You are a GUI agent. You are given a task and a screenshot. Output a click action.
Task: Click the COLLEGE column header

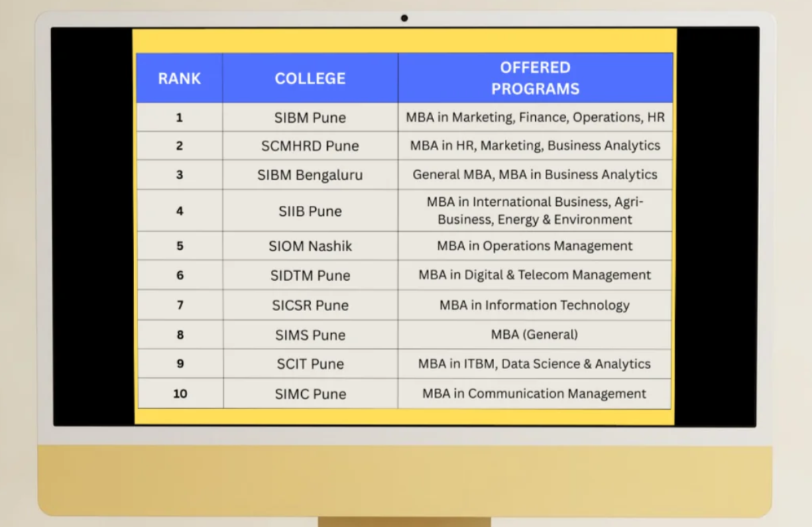[x=310, y=78]
